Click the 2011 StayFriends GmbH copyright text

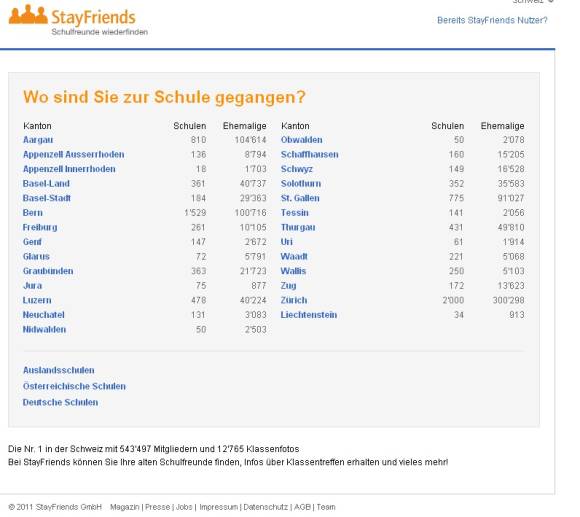pos(55,507)
